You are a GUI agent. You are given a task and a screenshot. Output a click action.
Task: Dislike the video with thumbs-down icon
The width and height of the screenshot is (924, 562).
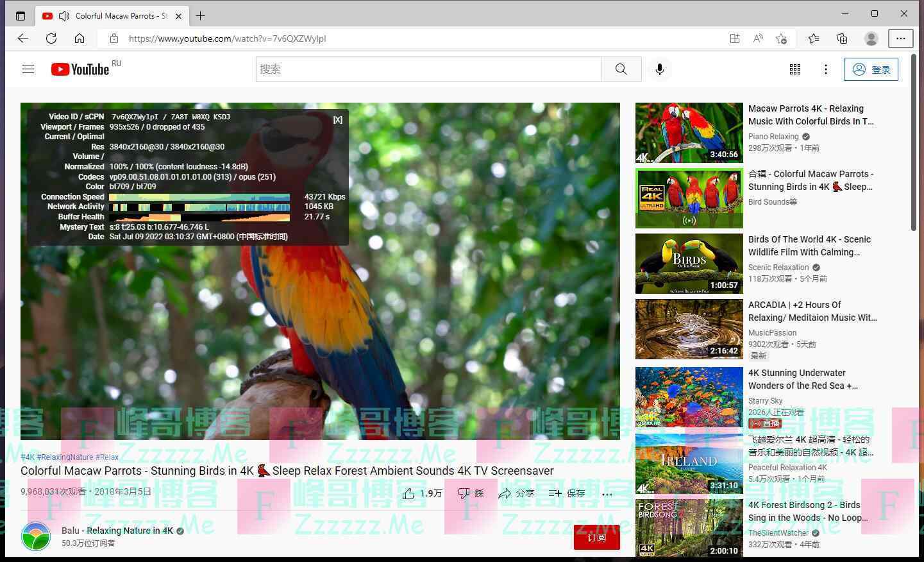point(464,493)
